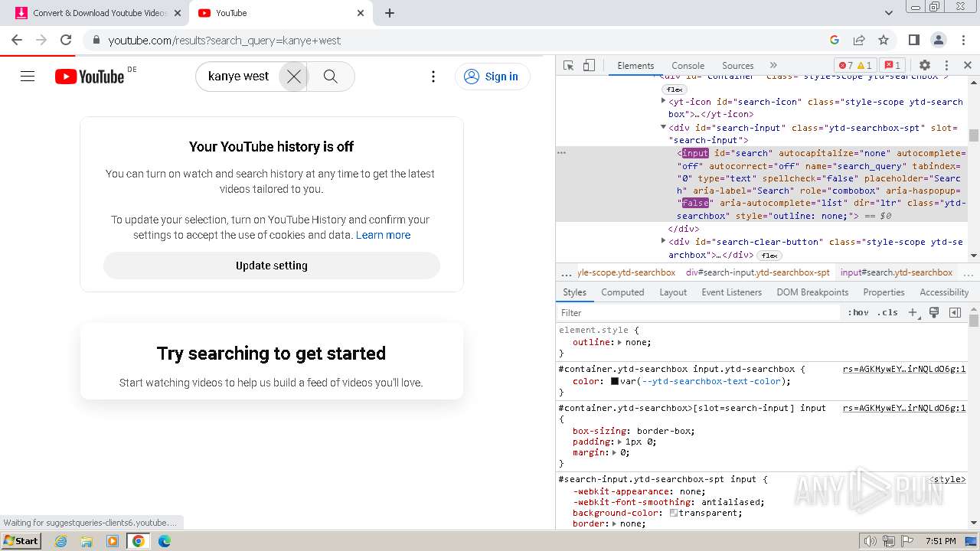This screenshot has width=980, height=551.
Task: Toggle the .cls element classes panel
Action: (x=887, y=312)
